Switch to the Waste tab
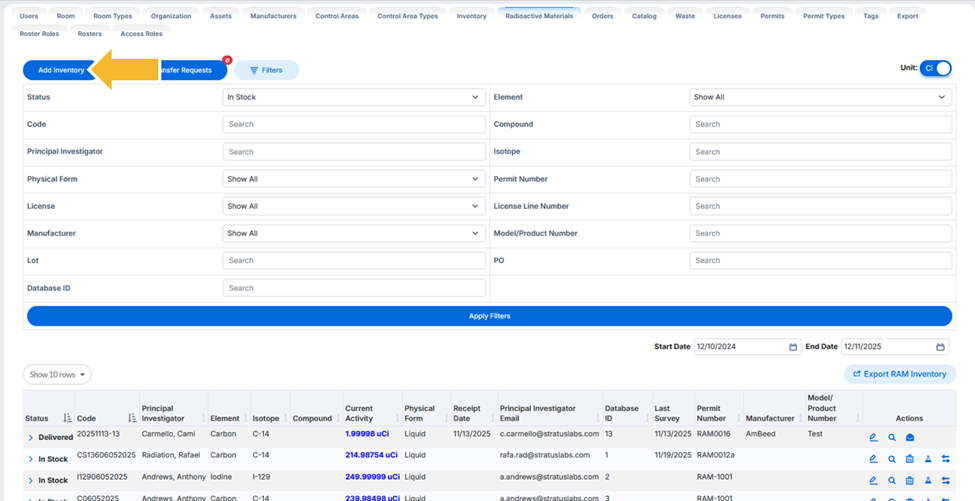975x501 pixels. tap(685, 16)
